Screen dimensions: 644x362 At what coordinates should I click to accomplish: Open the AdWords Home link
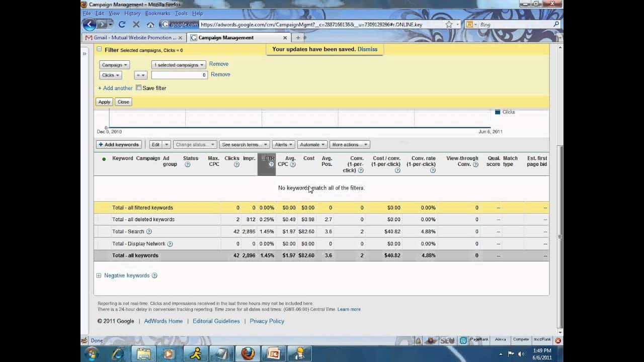164,321
